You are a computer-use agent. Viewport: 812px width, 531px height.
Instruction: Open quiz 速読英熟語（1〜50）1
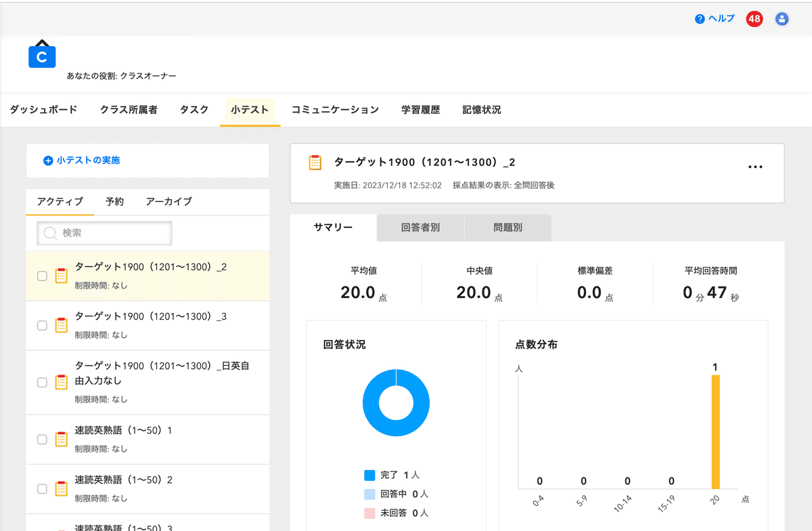click(124, 430)
